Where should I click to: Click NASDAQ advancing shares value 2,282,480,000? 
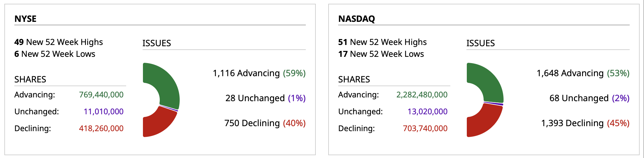pyautogui.click(x=422, y=95)
